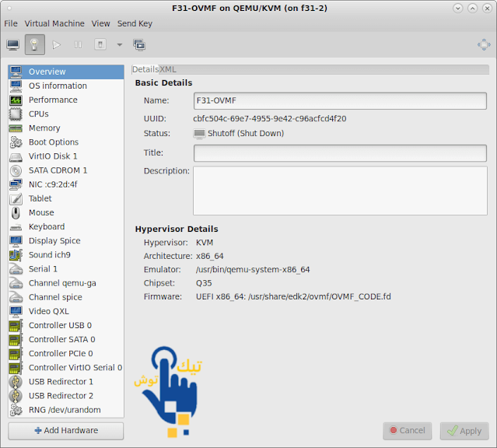Select SATA CDROM 1
This screenshot has height=448, width=497.
[x=66, y=170]
